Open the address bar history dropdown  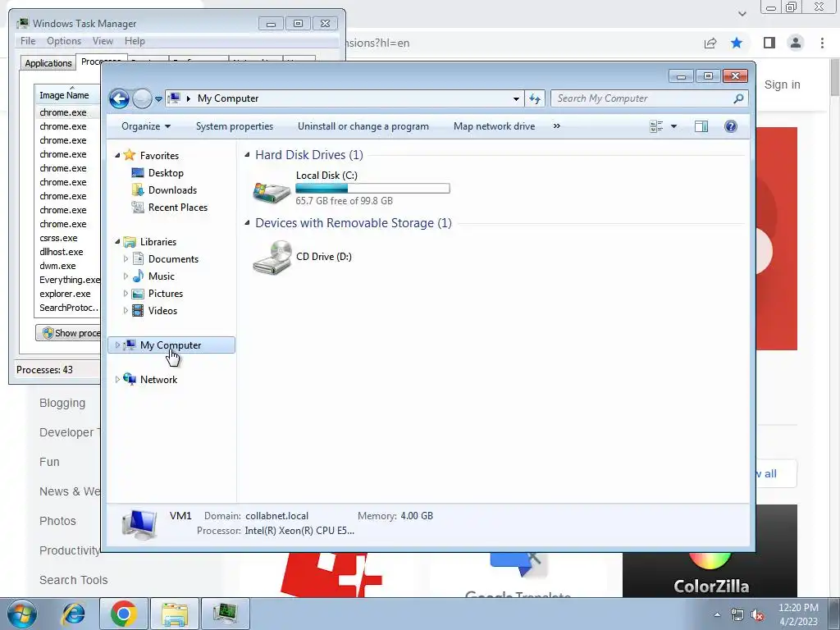click(516, 98)
